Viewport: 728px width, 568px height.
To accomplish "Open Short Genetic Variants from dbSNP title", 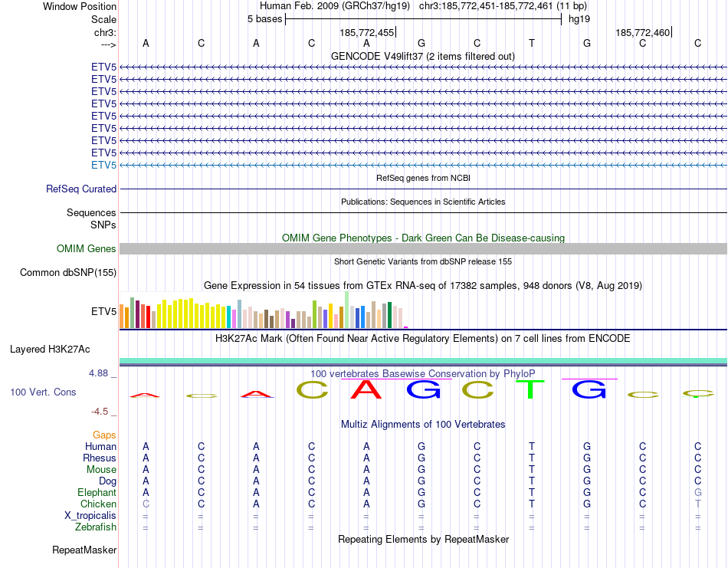I will 423,261.
